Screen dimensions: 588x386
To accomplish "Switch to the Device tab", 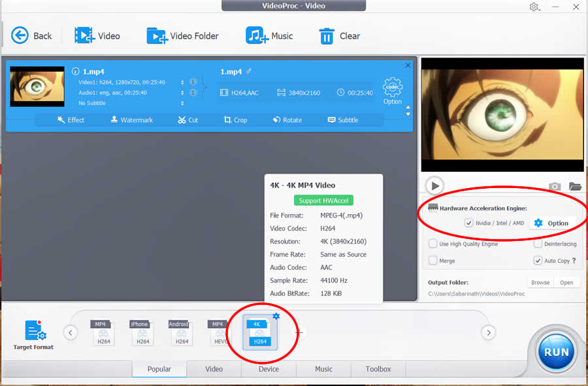I will point(269,369).
